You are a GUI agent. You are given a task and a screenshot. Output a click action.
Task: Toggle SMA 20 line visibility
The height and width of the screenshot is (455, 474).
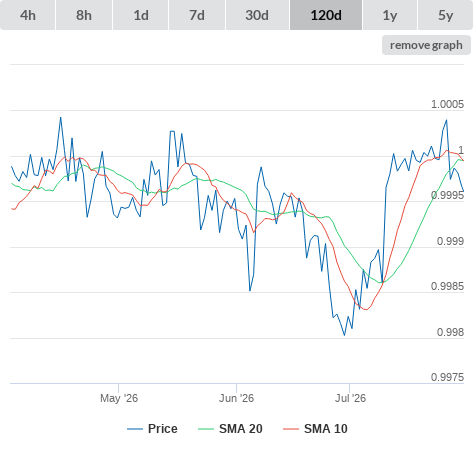coord(241,429)
